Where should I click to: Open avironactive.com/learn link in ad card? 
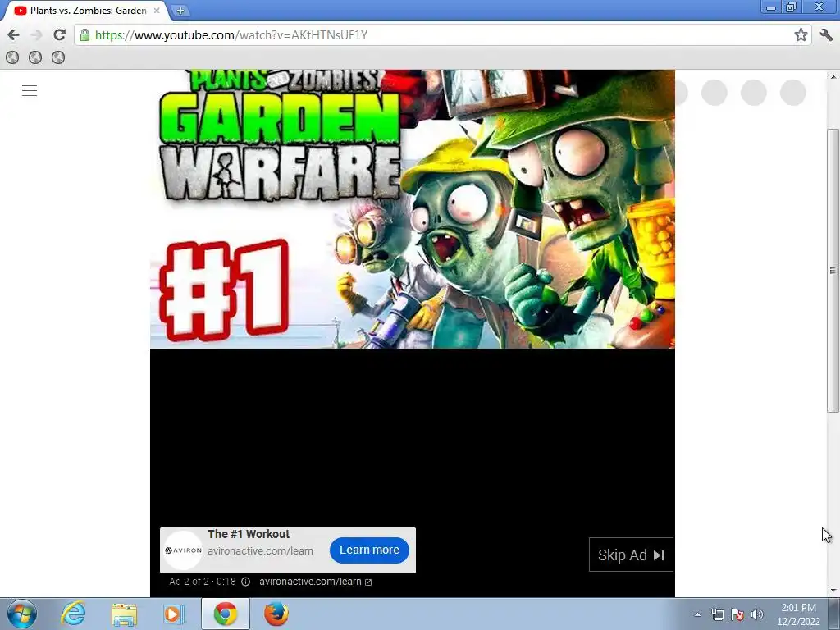pyautogui.click(x=260, y=551)
